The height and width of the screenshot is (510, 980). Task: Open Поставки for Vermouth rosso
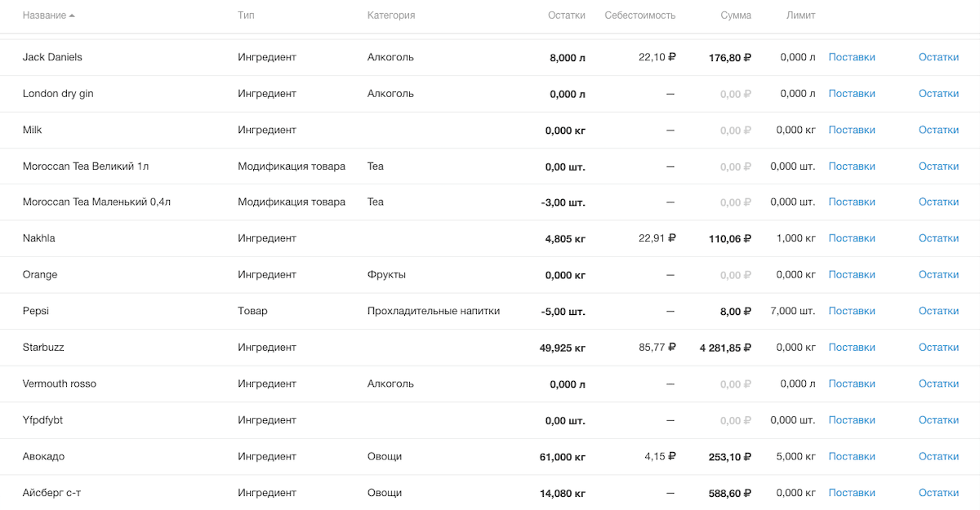coord(852,384)
